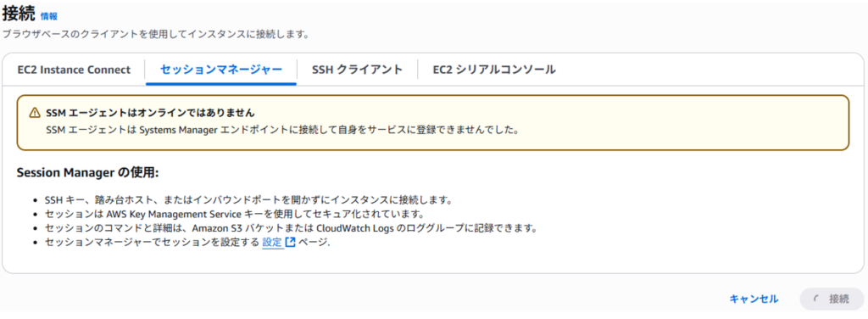Select the セッションマネージャー tab
Image resolution: width=868 pixels, height=319 pixels.
[x=221, y=70]
